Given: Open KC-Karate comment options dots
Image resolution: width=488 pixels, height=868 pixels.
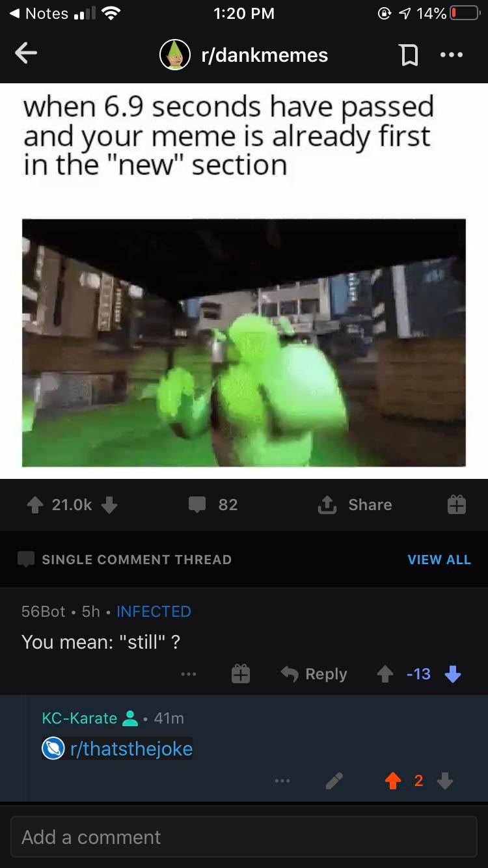Looking at the screenshot, I should (281, 781).
